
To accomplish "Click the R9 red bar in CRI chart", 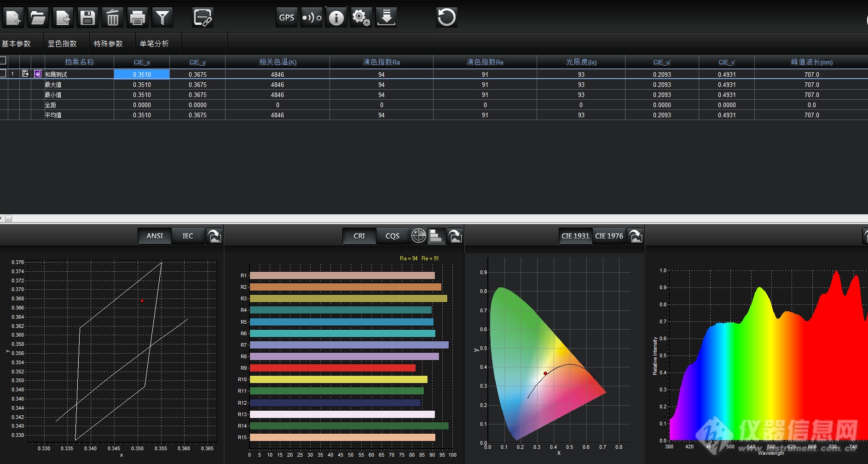I will [333, 368].
